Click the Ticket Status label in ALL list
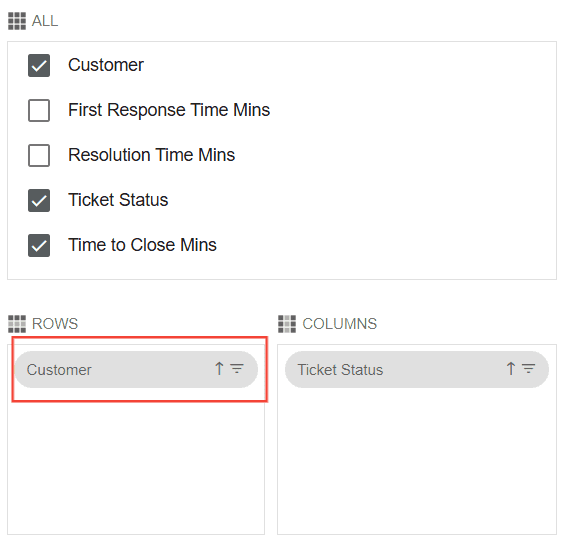The image size is (564, 546). click(x=118, y=200)
